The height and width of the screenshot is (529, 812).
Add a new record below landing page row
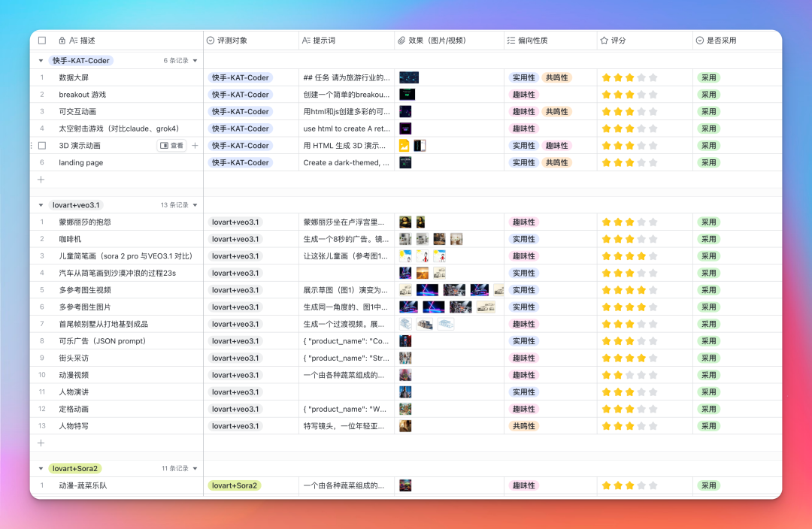[41, 180]
